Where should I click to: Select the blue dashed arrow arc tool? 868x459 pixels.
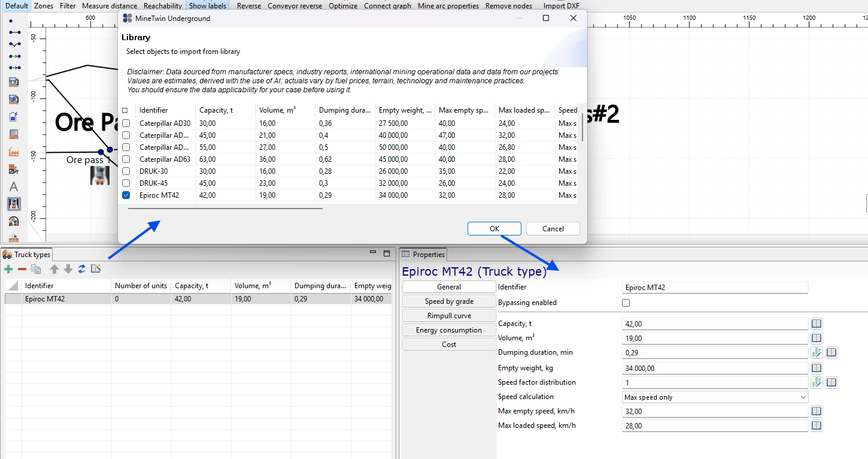14,68
